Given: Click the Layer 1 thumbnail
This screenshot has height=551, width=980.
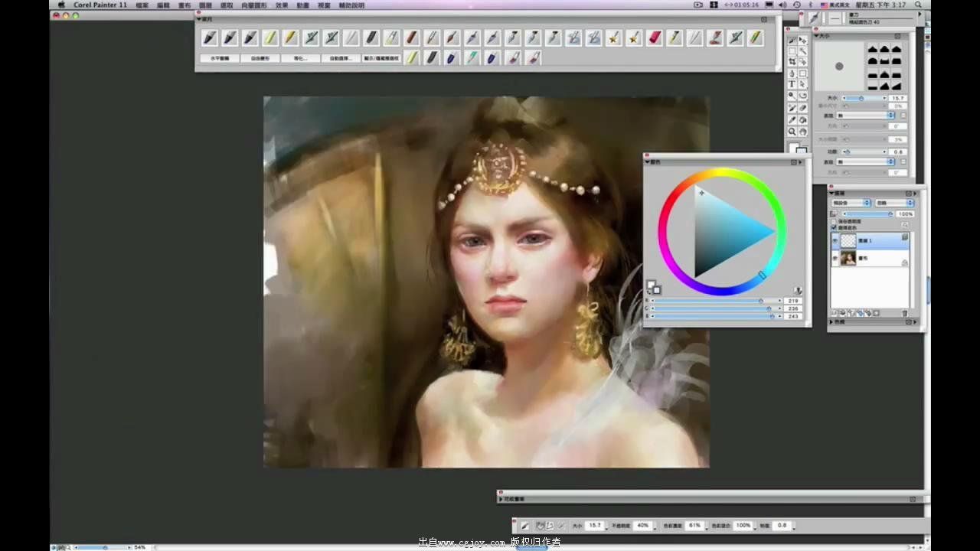Looking at the screenshot, I should [849, 240].
